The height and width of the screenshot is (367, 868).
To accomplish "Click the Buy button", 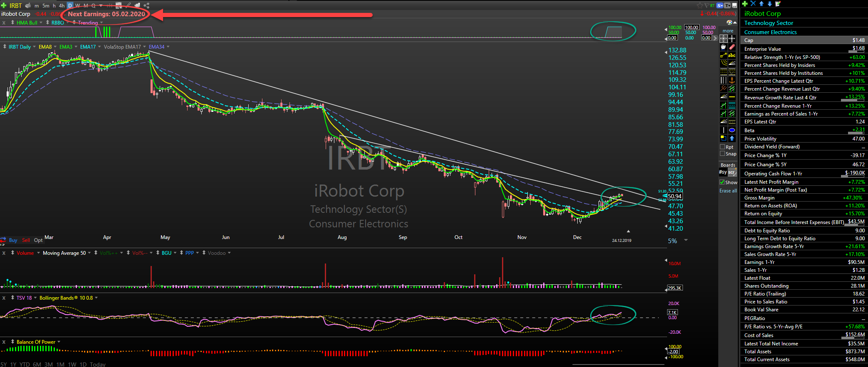I will [13, 240].
